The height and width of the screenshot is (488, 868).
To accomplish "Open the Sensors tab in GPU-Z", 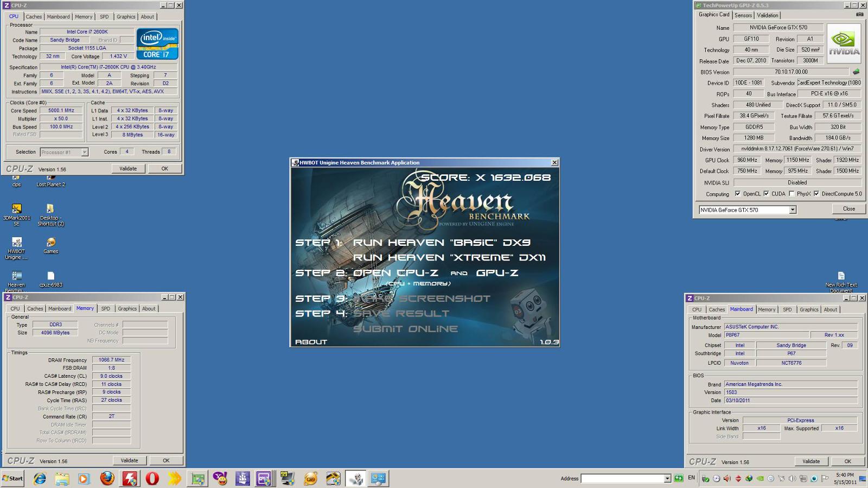I will [743, 15].
